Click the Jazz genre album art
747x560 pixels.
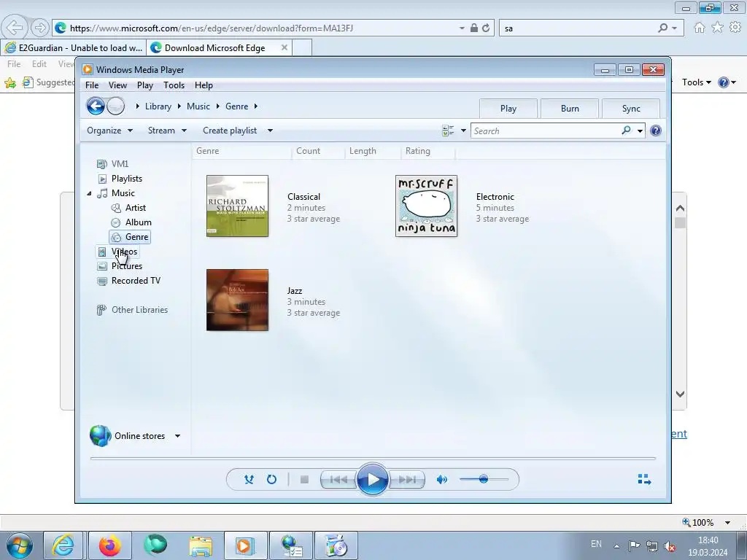[237, 300]
